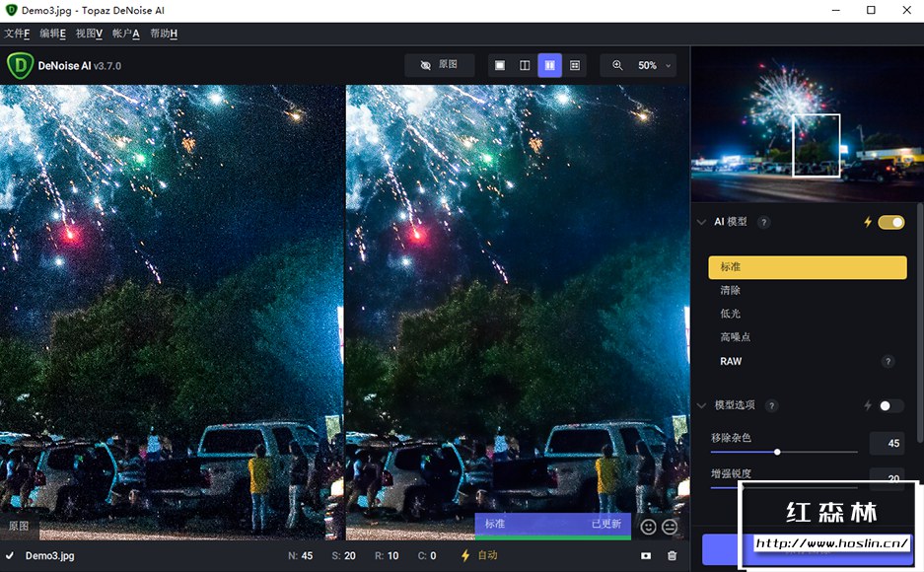Select the 标准 AI model

point(808,267)
